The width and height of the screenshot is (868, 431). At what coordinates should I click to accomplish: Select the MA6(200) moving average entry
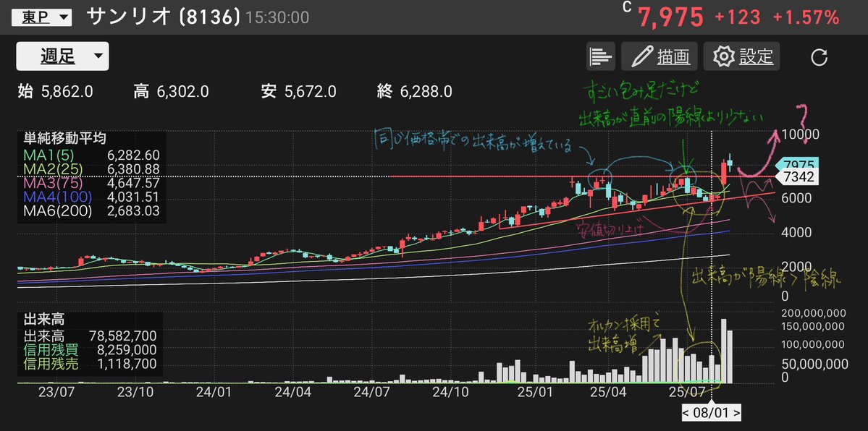[91, 210]
